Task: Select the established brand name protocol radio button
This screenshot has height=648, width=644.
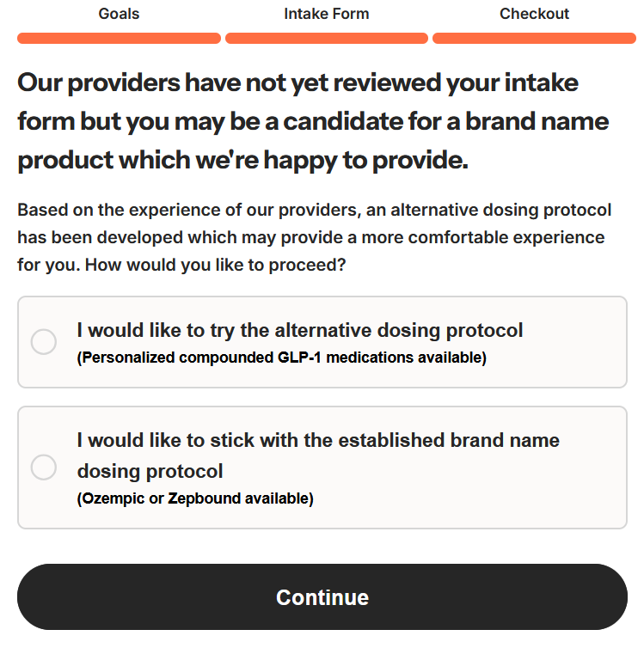Action: pos(44,468)
